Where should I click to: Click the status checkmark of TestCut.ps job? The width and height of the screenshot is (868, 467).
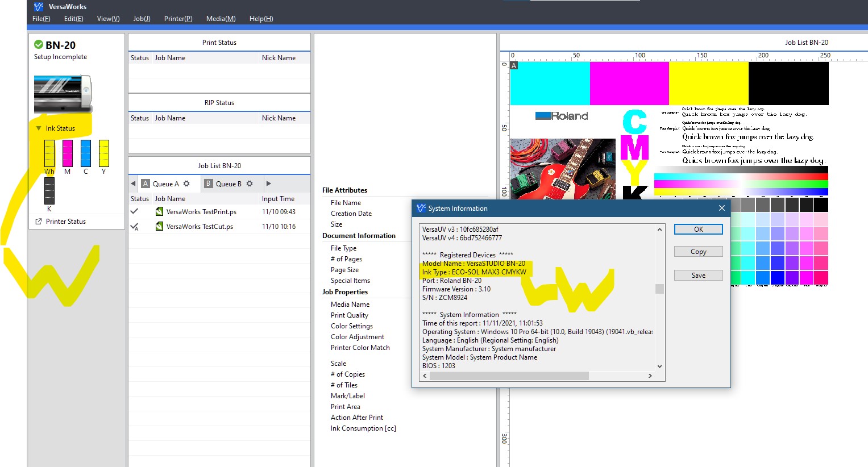click(x=135, y=227)
